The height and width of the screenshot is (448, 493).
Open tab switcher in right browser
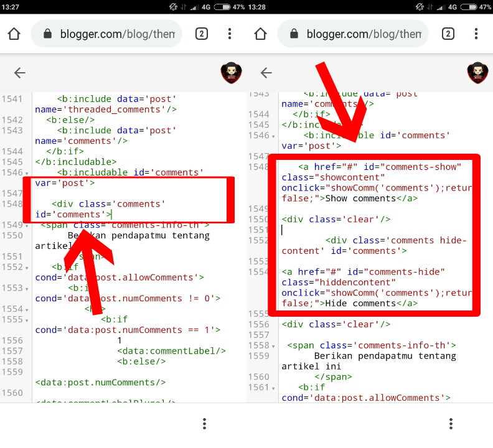click(x=448, y=34)
